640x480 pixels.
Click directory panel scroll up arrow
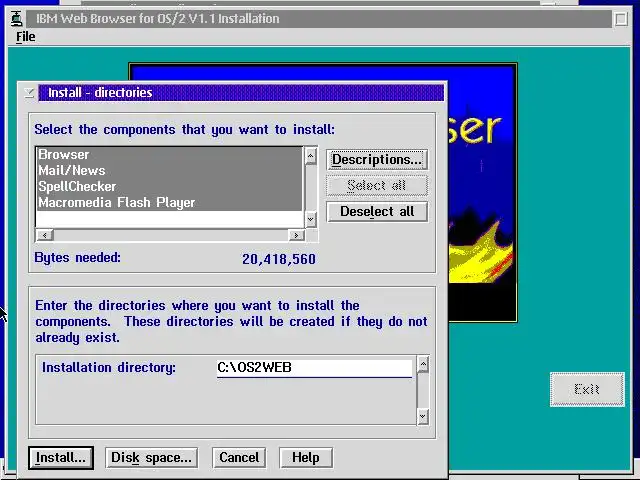coord(423,364)
